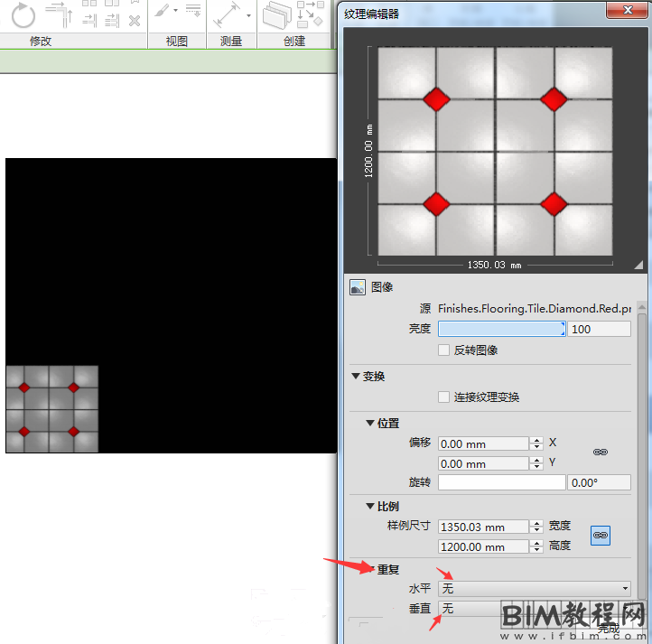
Task: Click the create assembly icon
Action: (x=281, y=15)
